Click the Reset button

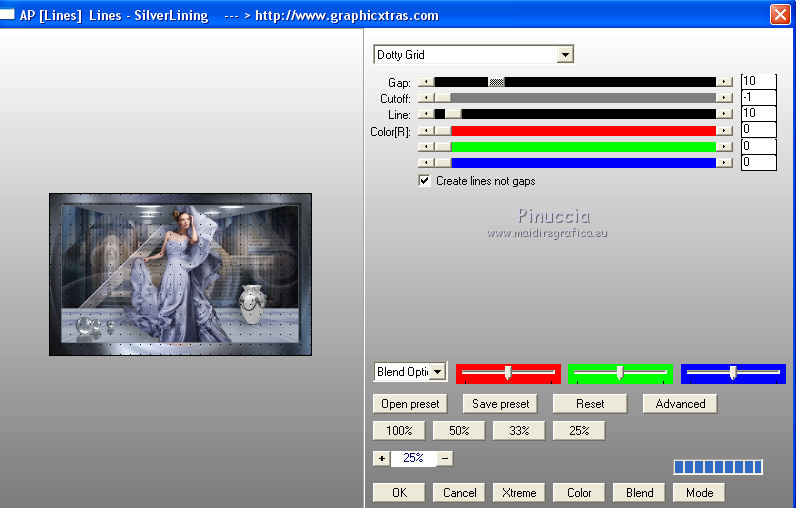(x=590, y=404)
